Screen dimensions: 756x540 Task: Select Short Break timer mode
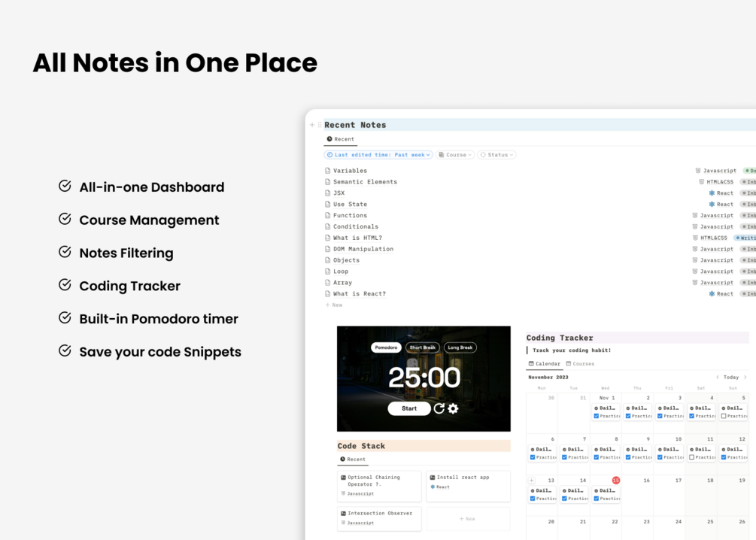point(422,347)
